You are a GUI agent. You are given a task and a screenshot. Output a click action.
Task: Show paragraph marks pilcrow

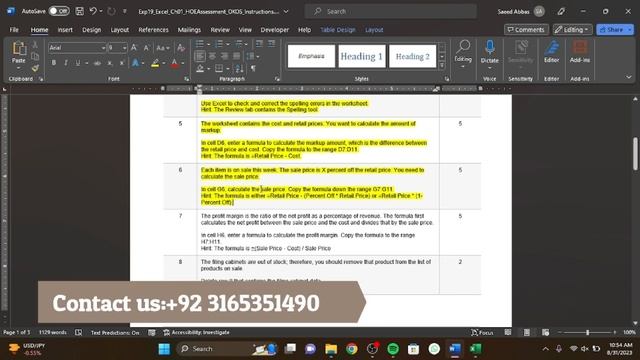click(x=253, y=68)
